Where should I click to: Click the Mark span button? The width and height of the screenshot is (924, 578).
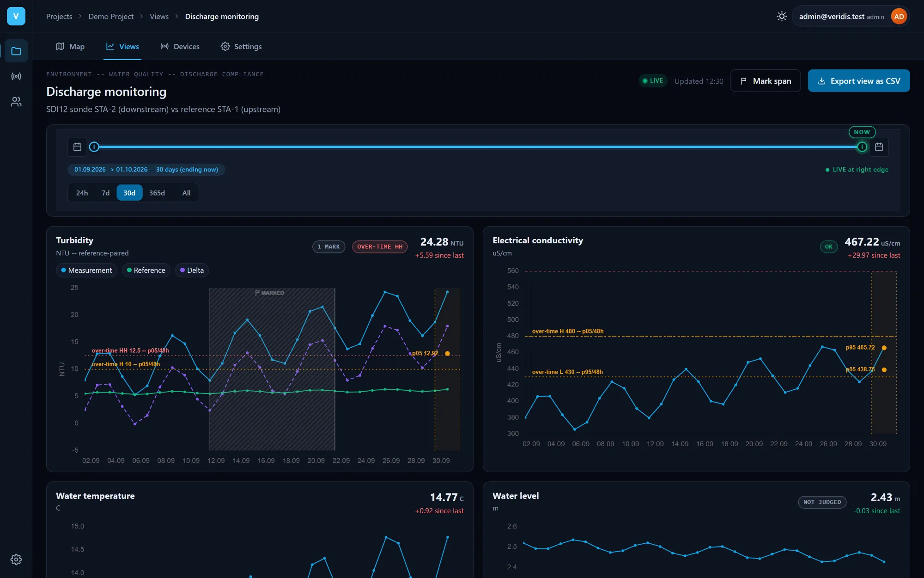(766, 81)
